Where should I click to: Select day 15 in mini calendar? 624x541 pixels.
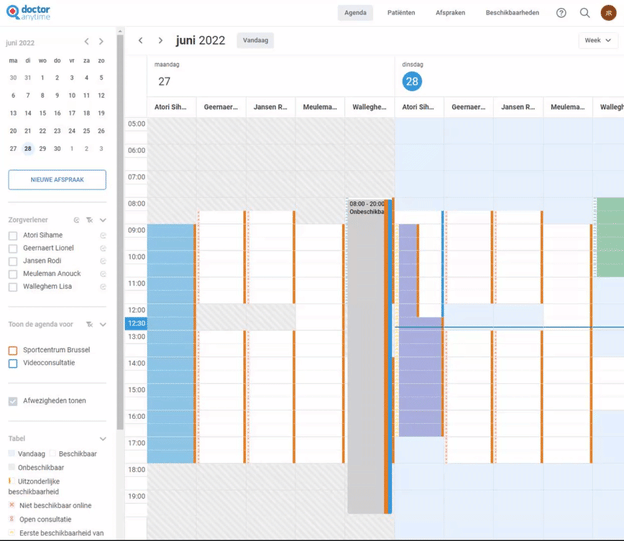(x=43, y=113)
